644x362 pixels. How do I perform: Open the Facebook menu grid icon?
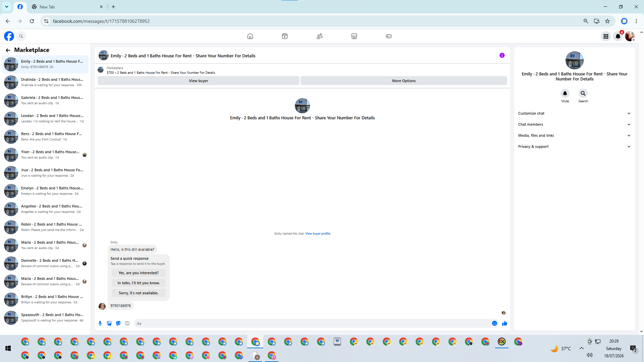[606, 36]
